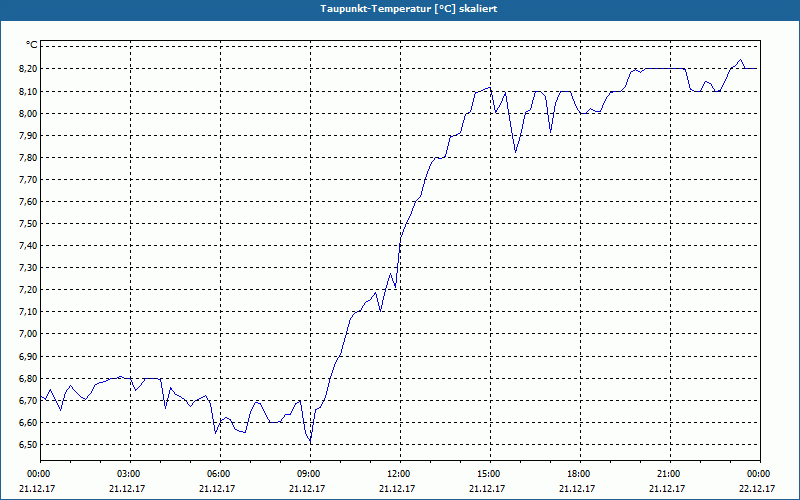The image size is (800, 500).
Task: Pick the 6,50 y-axis label
Action: pyautogui.click(x=28, y=444)
